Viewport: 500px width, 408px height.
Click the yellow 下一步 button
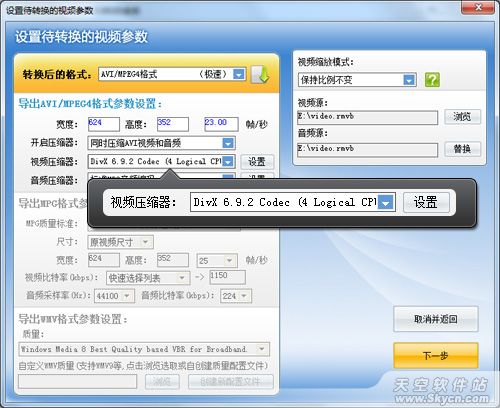click(435, 355)
